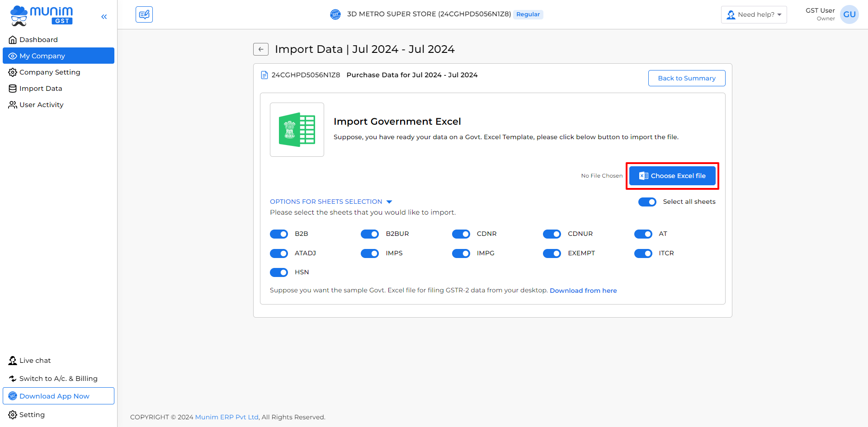Click Download App Now button
This screenshot has height=427, width=868.
[x=58, y=396]
